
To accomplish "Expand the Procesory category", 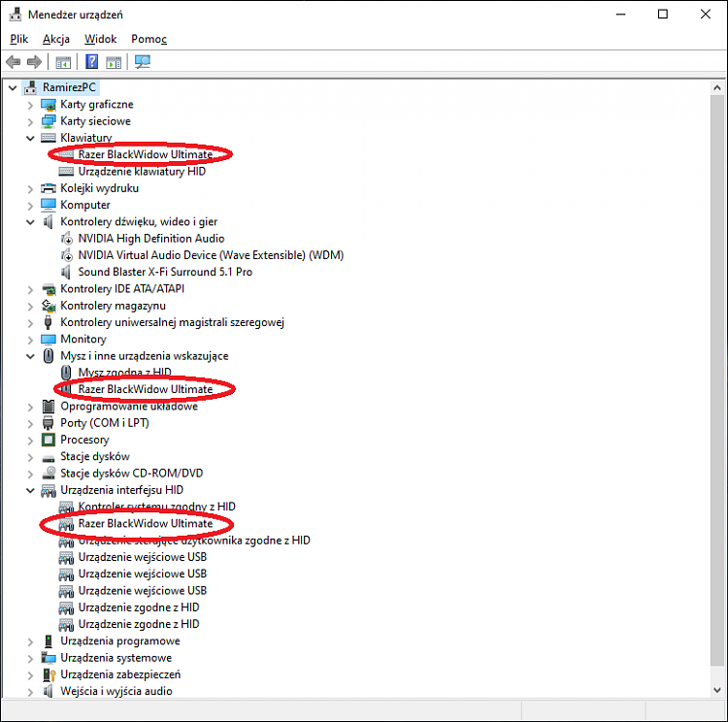I will click(30, 441).
